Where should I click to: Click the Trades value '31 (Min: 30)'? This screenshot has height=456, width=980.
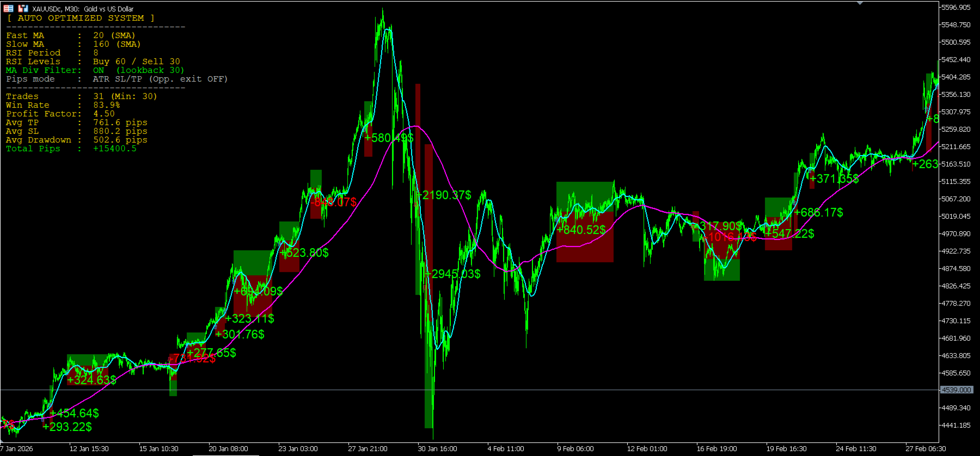[125, 96]
